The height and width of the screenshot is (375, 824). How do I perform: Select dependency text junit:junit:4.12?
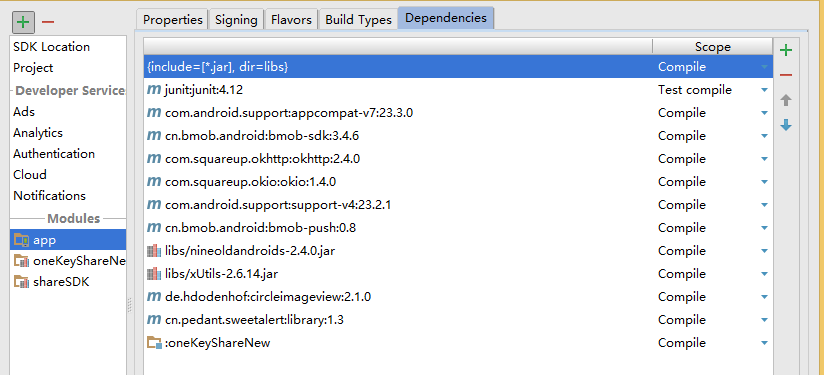[x=204, y=90]
